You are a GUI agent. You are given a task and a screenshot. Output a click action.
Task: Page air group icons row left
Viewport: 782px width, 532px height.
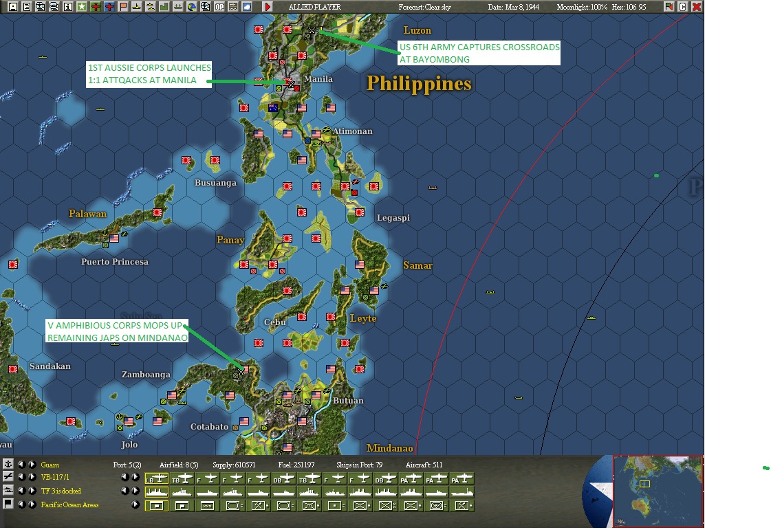pyautogui.click(x=124, y=476)
